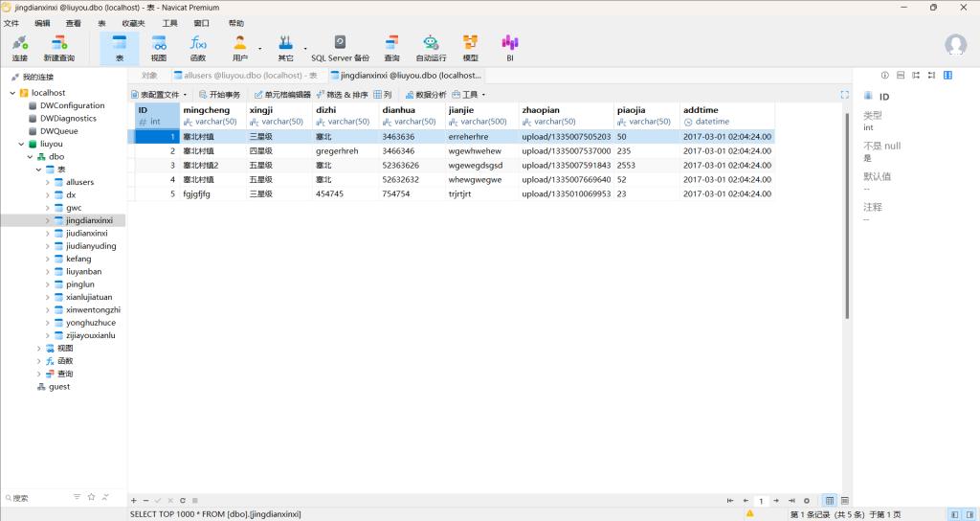Viewport: 980px width, 521px height.
Task: Click the 开始事务 button
Action: point(220,95)
